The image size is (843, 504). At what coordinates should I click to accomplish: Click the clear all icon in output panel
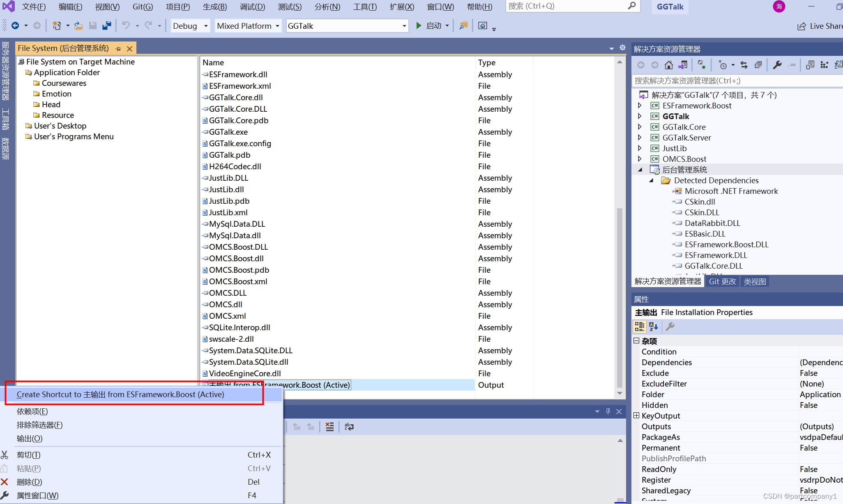[329, 427]
